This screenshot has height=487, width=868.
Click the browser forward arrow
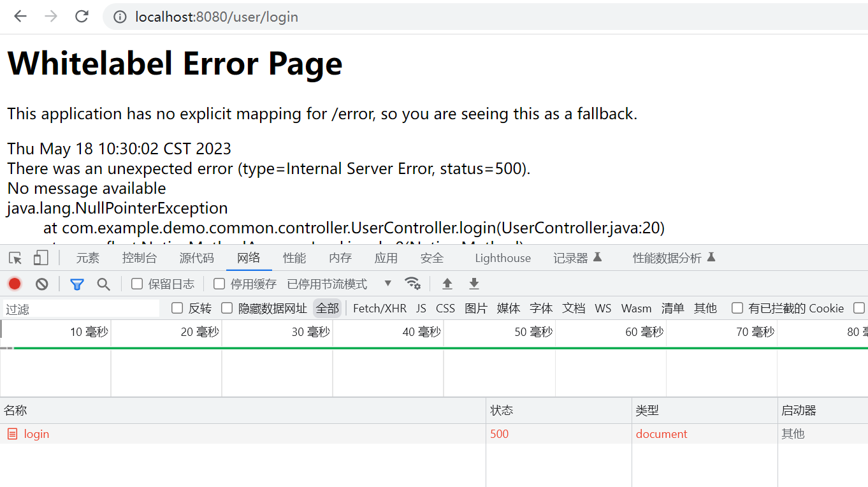tap(51, 17)
